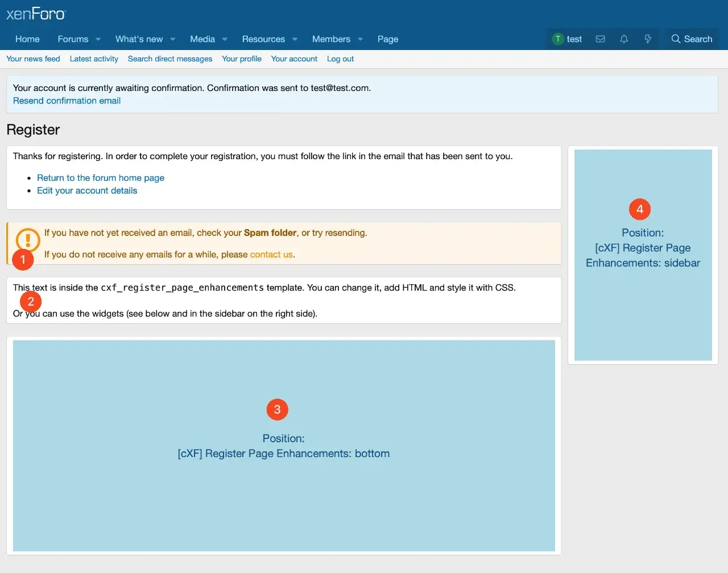Go to the Home tab
728x573 pixels.
[x=27, y=39]
